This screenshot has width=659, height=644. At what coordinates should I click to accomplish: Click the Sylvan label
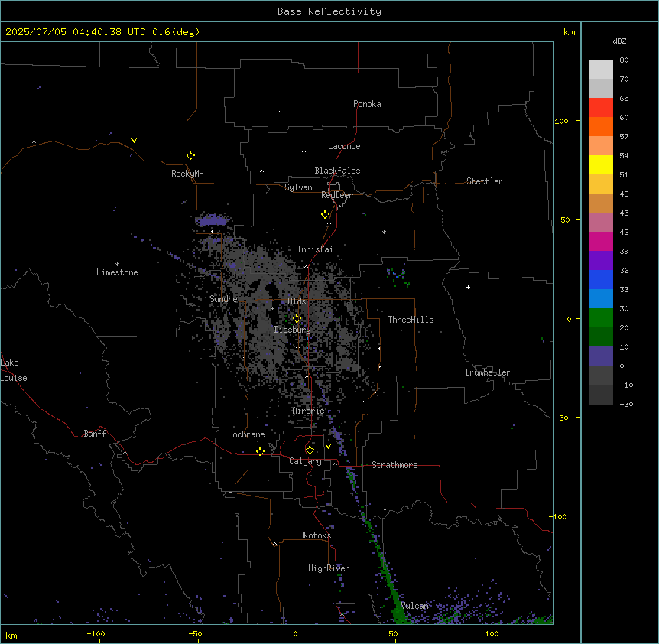[x=298, y=187]
